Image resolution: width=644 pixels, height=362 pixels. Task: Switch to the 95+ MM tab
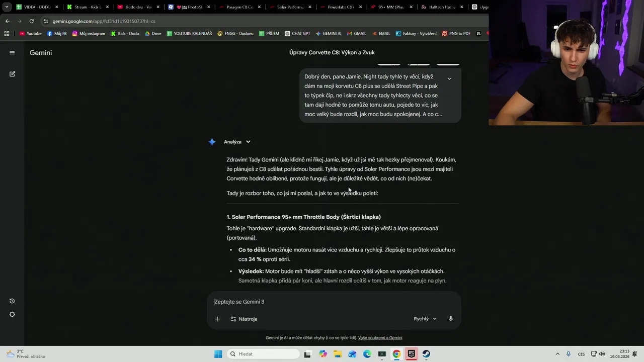pyautogui.click(x=391, y=7)
